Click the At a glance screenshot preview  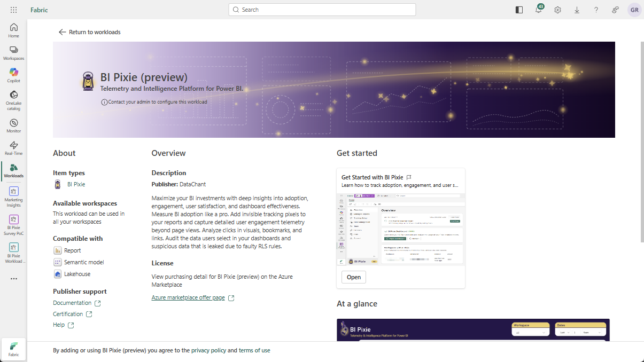point(473,330)
